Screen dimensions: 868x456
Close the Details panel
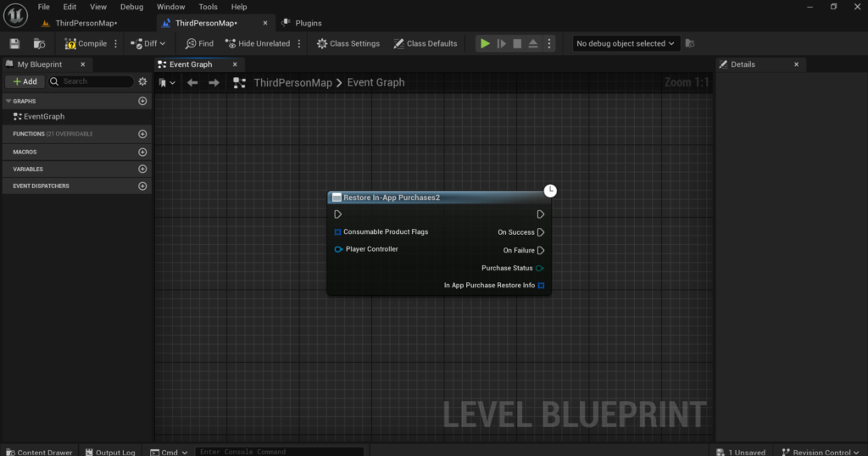click(797, 64)
